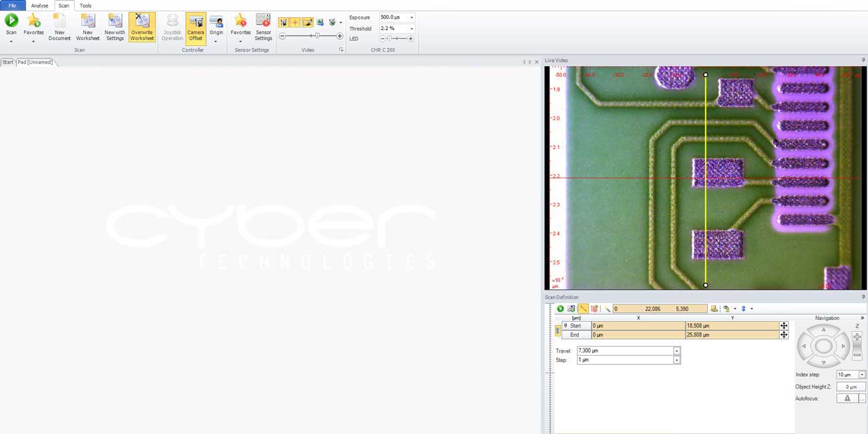Open the Index step dropdown
Screen dimensions: 868x434
(x=862, y=375)
